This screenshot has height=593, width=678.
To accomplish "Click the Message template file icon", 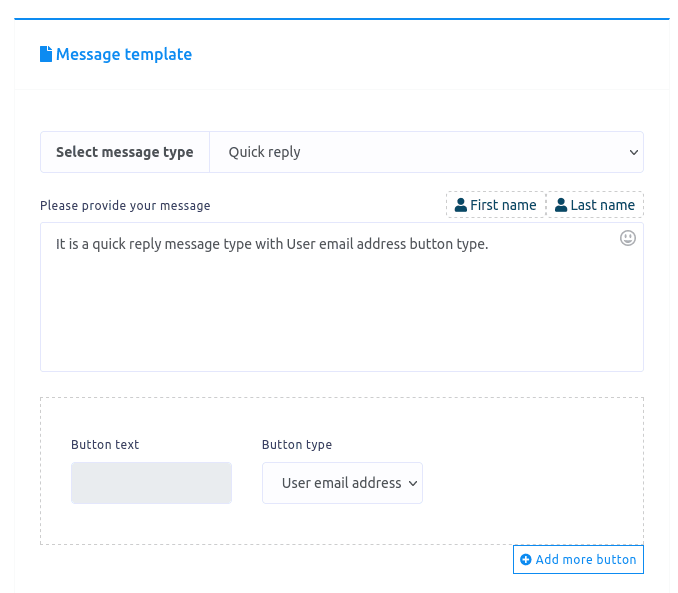I will 46,54.
